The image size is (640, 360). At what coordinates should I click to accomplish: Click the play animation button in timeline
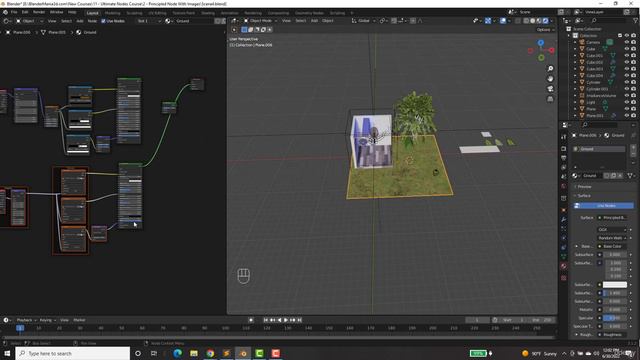point(286,320)
